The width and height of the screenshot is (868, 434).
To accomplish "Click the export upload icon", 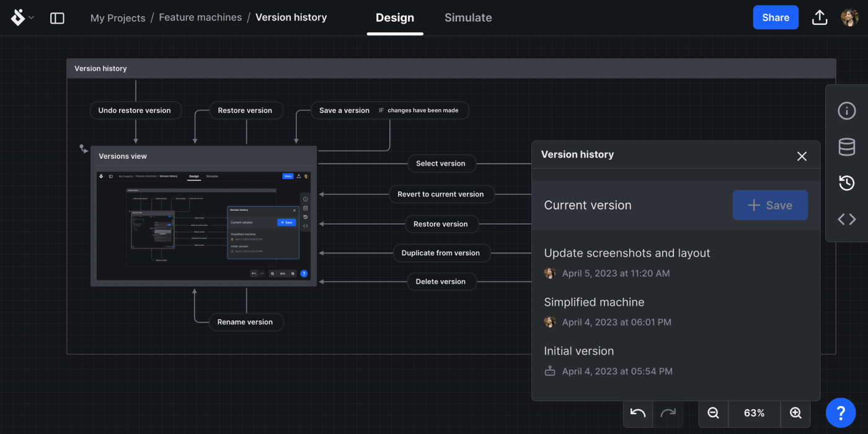I will pyautogui.click(x=820, y=17).
